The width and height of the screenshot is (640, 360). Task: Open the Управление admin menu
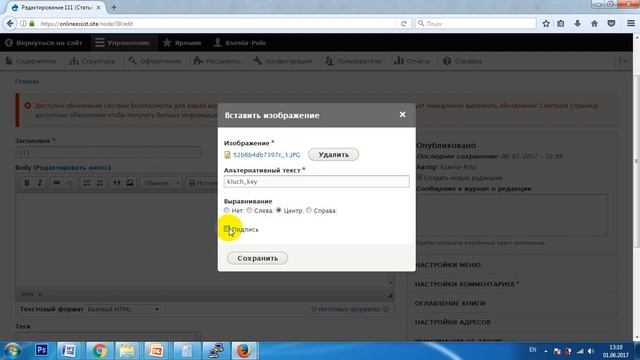(x=123, y=43)
